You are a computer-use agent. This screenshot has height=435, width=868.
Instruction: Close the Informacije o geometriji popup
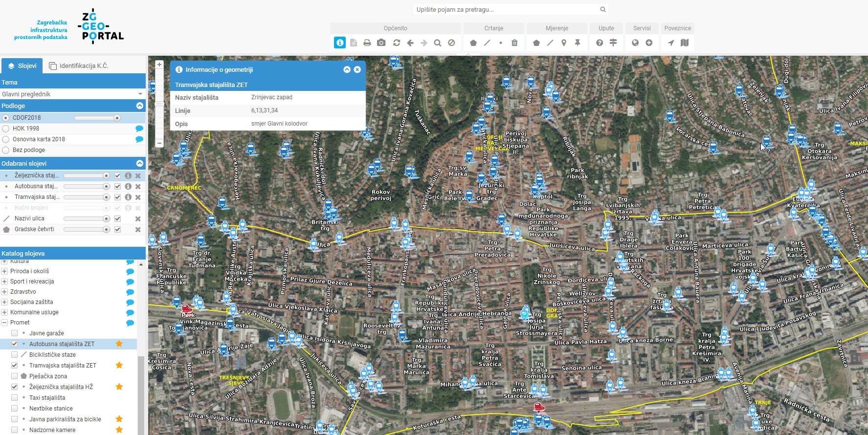point(357,70)
